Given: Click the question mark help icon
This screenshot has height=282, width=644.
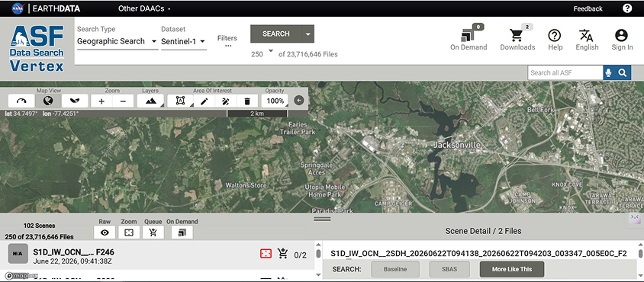Looking at the screenshot, I should coord(627,8).
